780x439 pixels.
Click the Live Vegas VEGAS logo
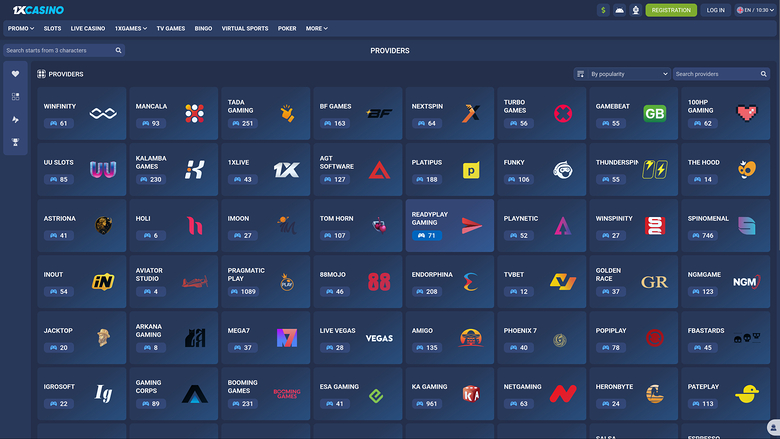click(379, 339)
